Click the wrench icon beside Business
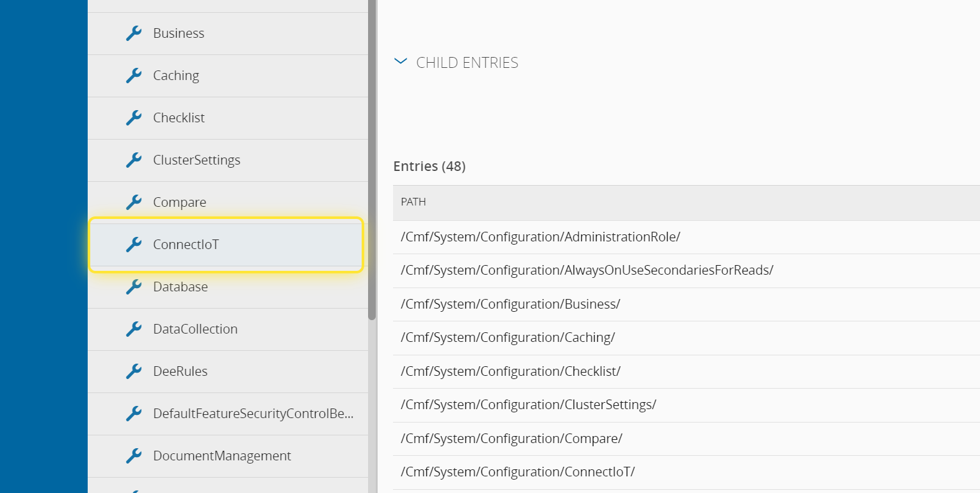This screenshot has height=493, width=980. click(x=134, y=33)
